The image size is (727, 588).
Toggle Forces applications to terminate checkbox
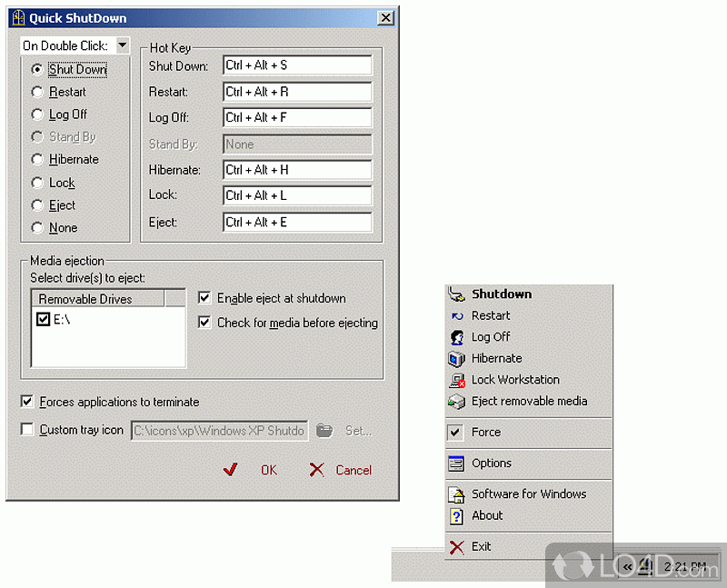pos(27,402)
